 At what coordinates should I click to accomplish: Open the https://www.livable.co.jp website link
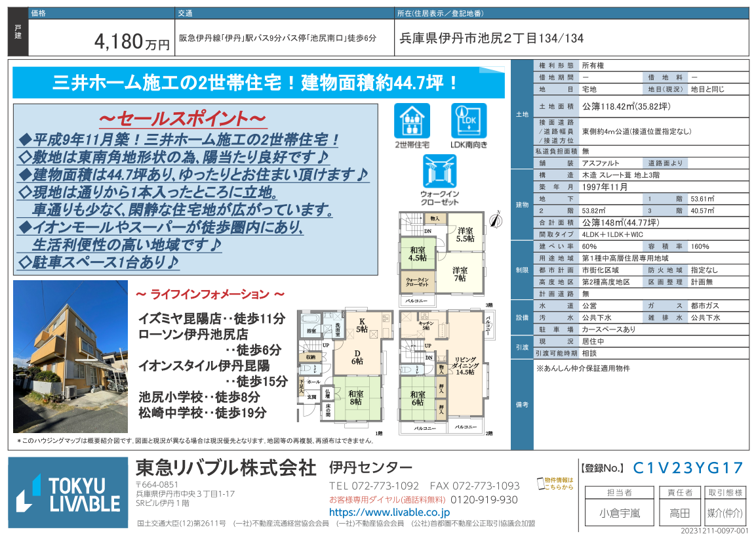(389, 512)
